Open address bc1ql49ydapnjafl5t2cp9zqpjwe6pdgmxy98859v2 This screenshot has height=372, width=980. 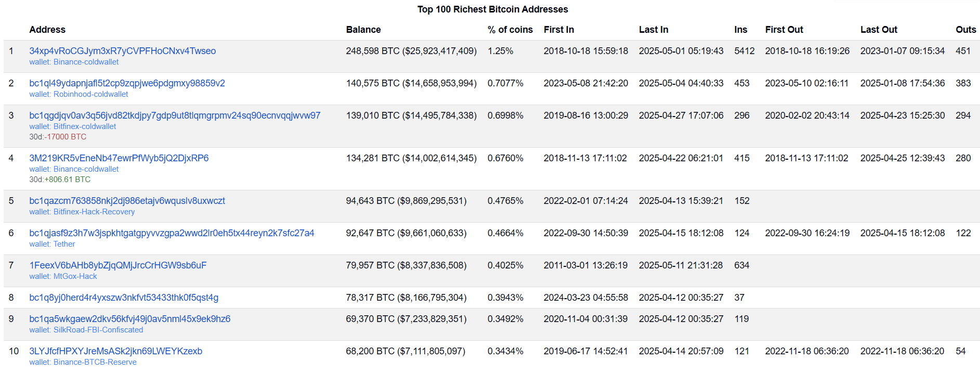[127, 83]
